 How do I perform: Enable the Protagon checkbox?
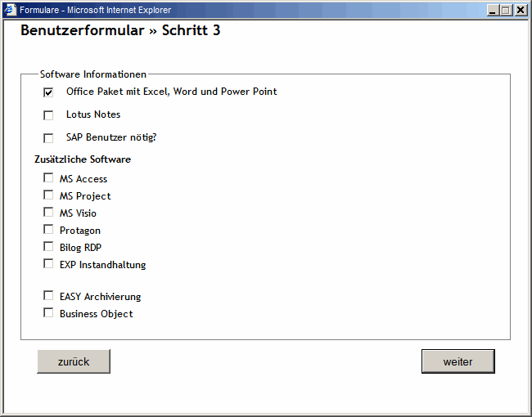click(x=48, y=229)
